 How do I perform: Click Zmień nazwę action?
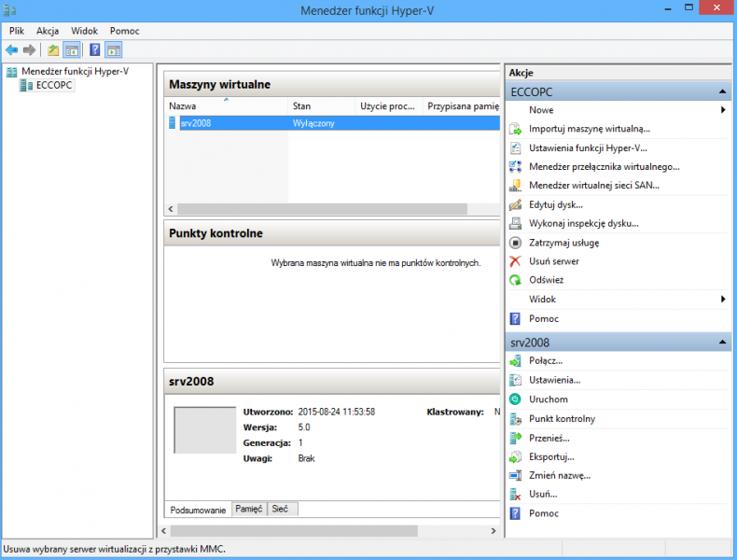coord(559,475)
